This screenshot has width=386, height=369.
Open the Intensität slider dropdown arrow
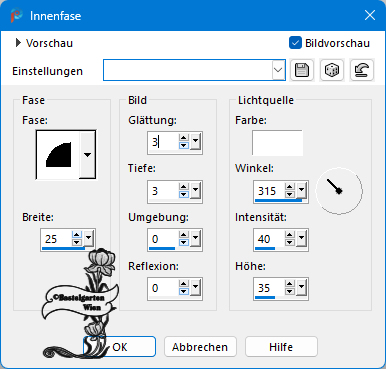pyautogui.click(x=301, y=238)
